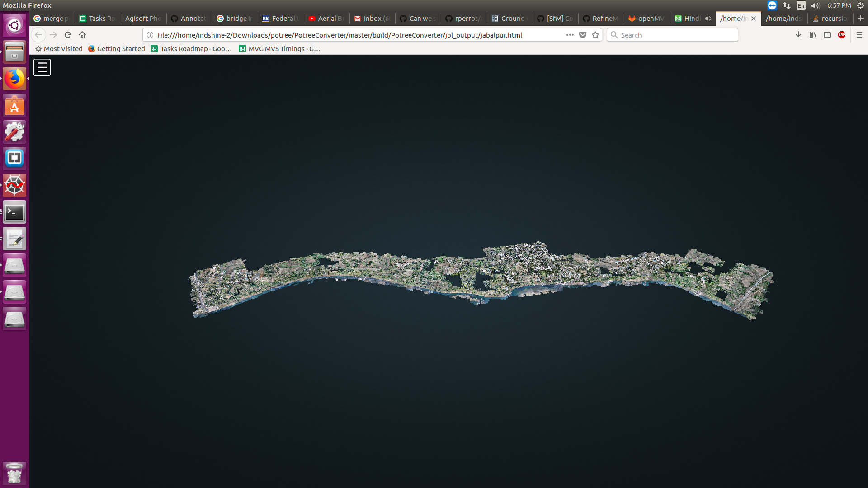Click the home icon in the Firefox toolbar
Viewport: 868px width, 488px height.
[x=82, y=35]
